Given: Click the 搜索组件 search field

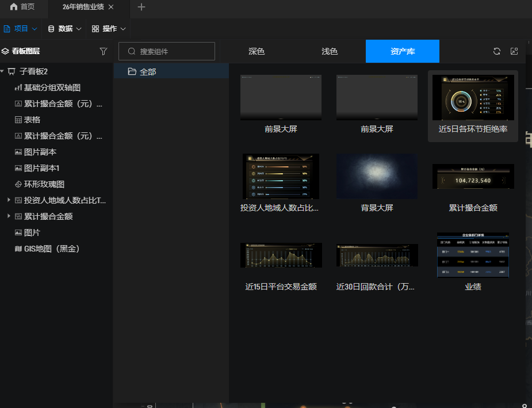Looking at the screenshot, I should [x=173, y=51].
